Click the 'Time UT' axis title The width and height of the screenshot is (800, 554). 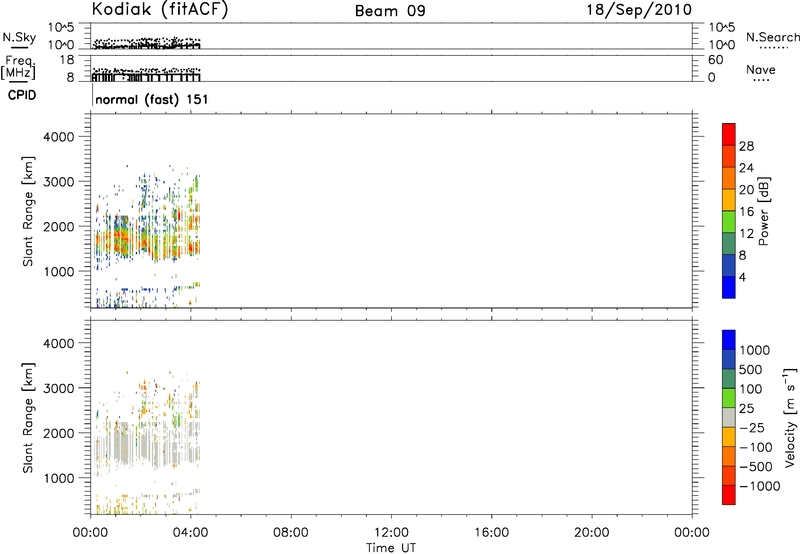[391, 548]
